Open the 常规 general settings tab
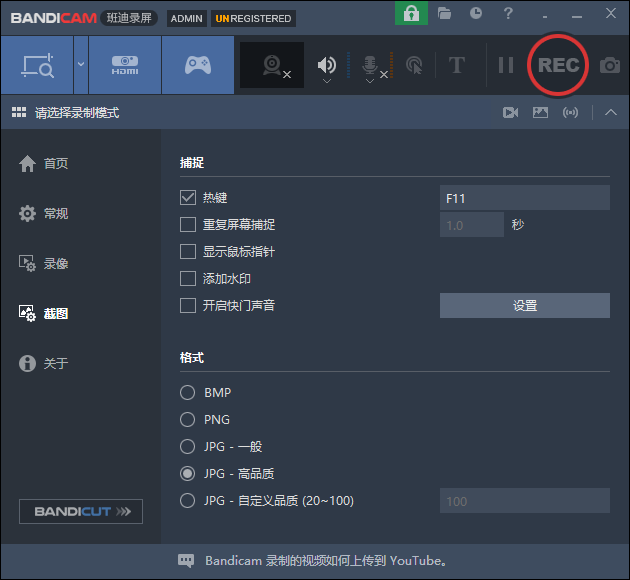This screenshot has height=580, width=630. pyautogui.click(x=43, y=213)
